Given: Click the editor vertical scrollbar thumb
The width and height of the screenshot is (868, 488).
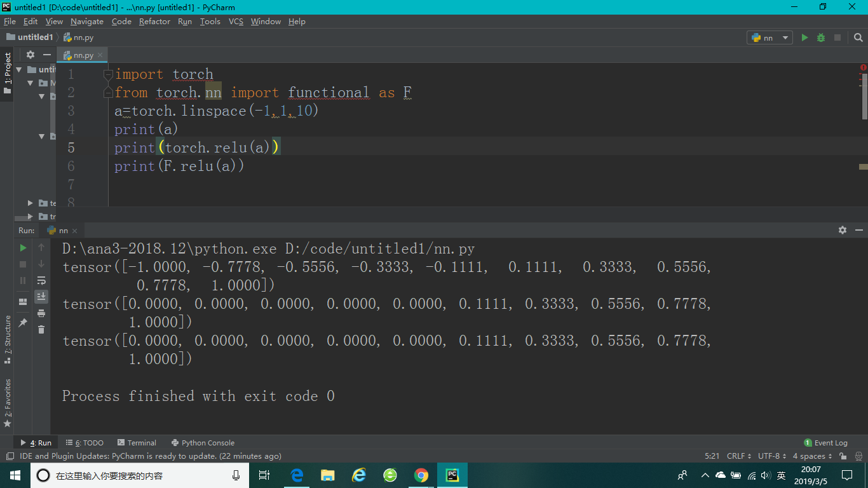Looking at the screenshot, I should point(864,97).
